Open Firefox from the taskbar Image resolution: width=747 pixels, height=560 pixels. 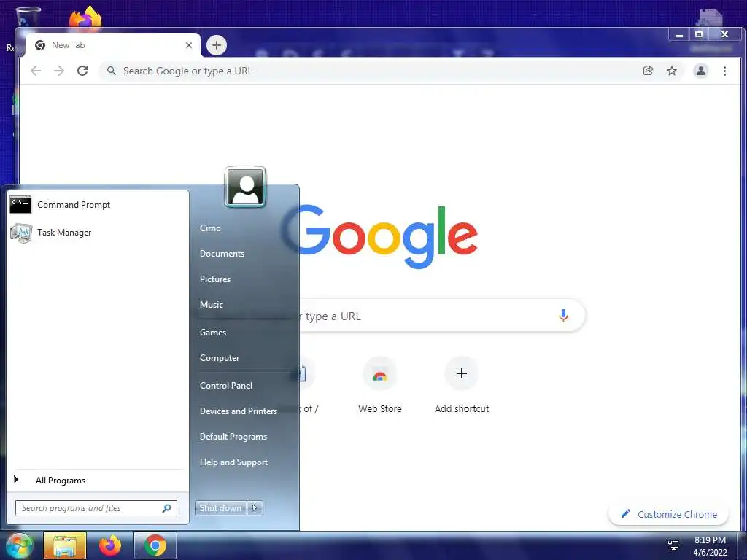(110, 545)
